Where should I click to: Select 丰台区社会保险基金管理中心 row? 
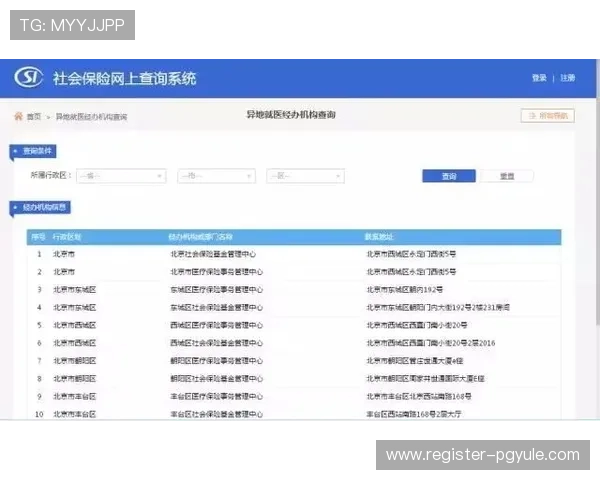point(294,413)
